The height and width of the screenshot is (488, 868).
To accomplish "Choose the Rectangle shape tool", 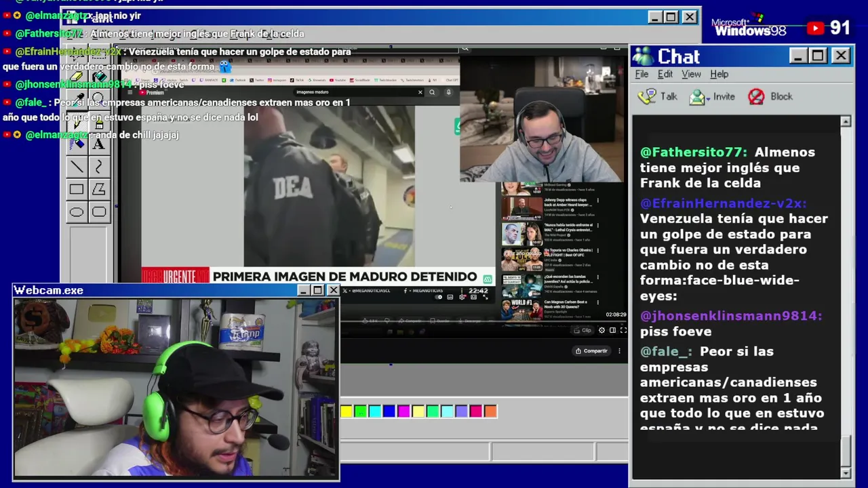I will pos(77,189).
